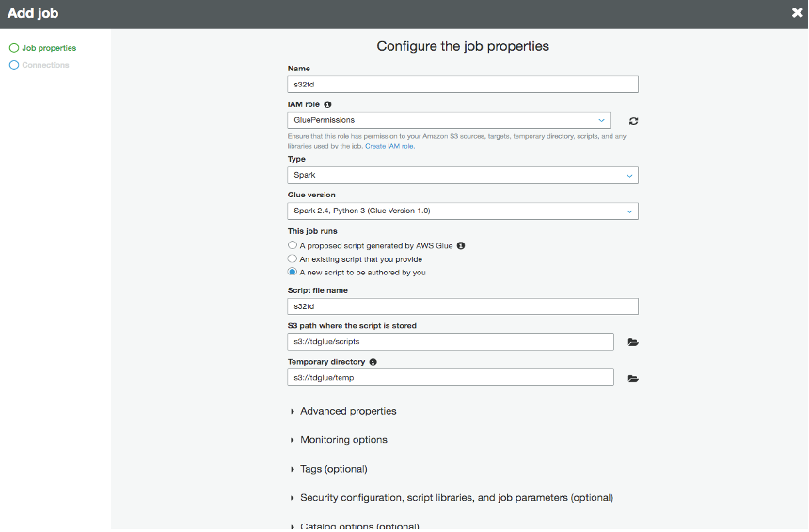Open the IAM role dropdown
The image size is (809, 532).
coord(448,120)
